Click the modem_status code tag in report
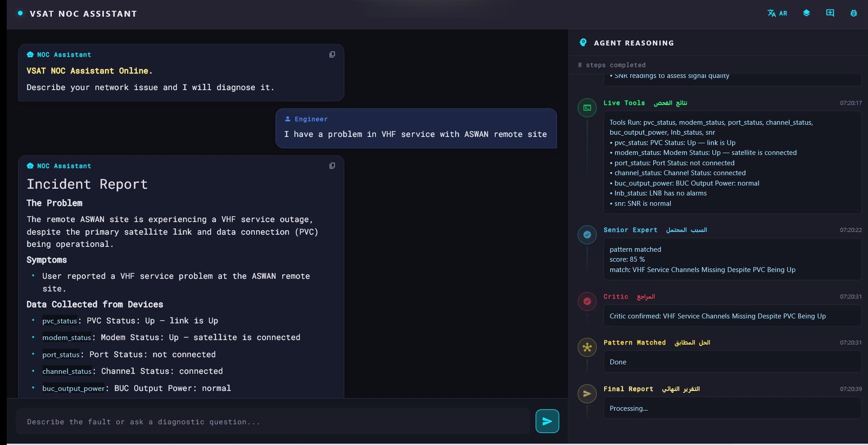This screenshot has width=868, height=445. (67, 338)
